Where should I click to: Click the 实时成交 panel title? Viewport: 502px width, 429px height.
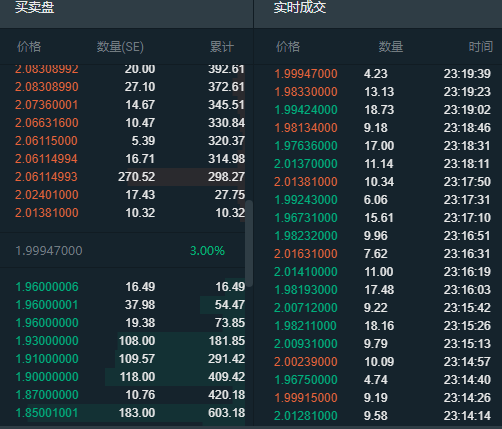point(300,7)
